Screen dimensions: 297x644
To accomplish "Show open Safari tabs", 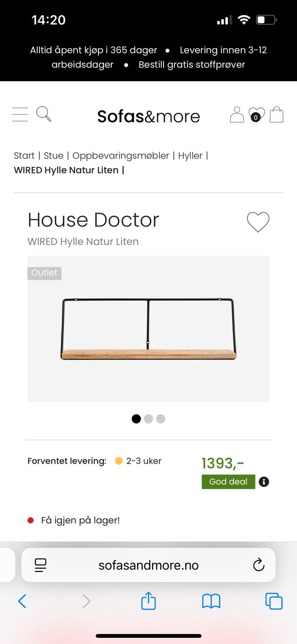I will pyautogui.click(x=274, y=601).
